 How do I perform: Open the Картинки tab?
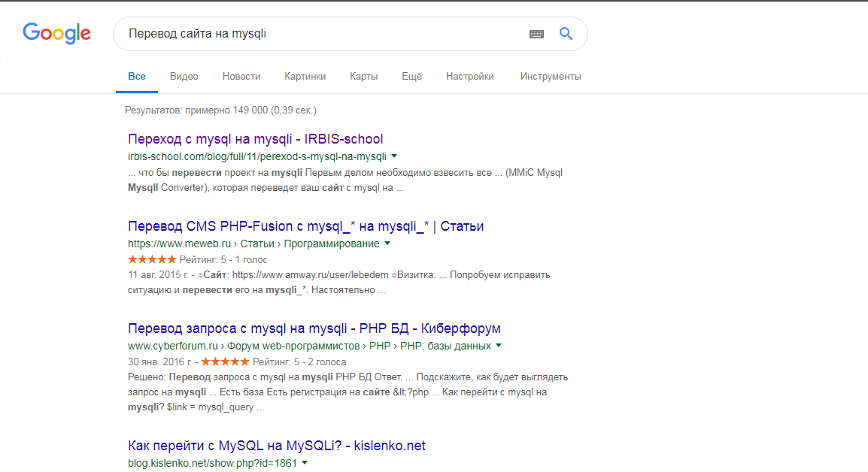[305, 77]
